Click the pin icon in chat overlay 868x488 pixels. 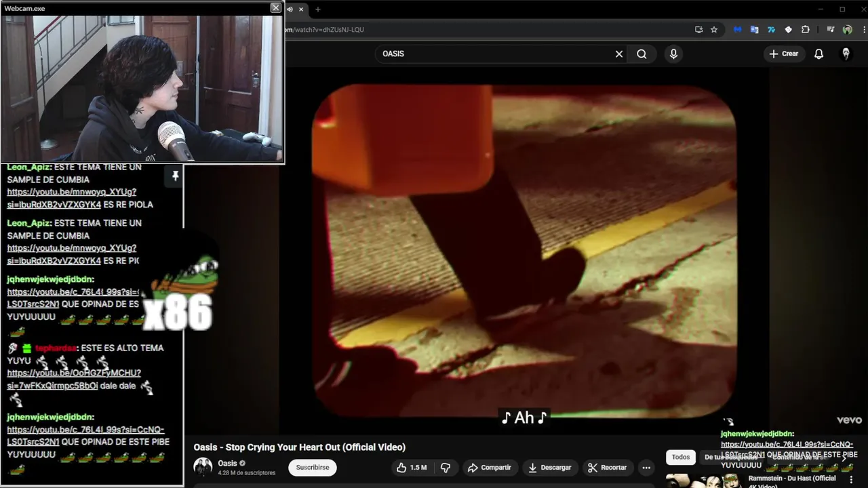pyautogui.click(x=175, y=176)
